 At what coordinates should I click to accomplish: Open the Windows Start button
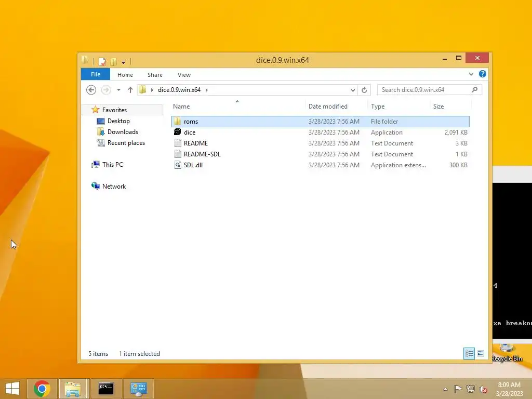[x=12, y=389]
